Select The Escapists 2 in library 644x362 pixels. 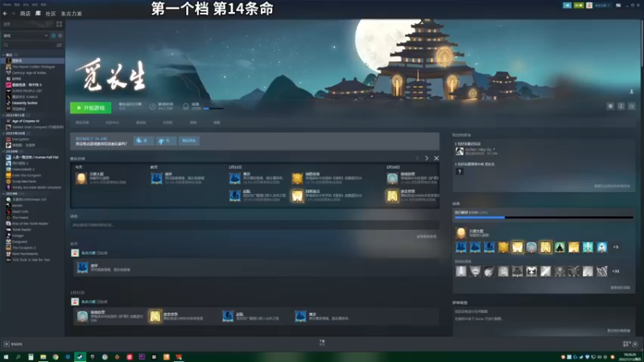pyautogui.click(x=23, y=248)
